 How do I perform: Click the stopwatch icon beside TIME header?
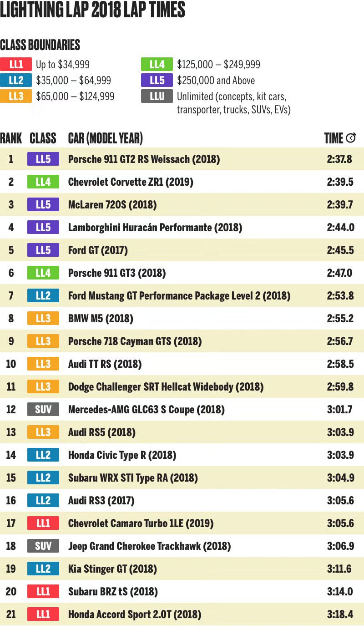(x=351, y=138)
